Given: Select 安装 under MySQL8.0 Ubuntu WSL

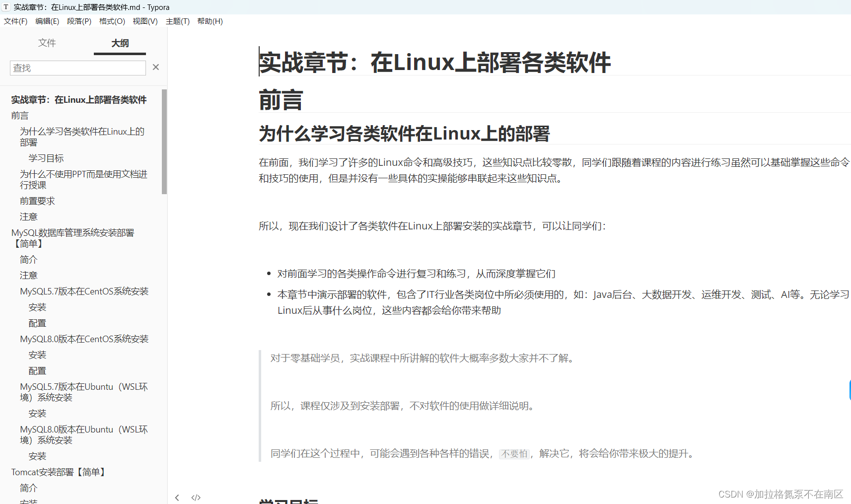Looking at the screenshot, I should (x=37, y=456).
